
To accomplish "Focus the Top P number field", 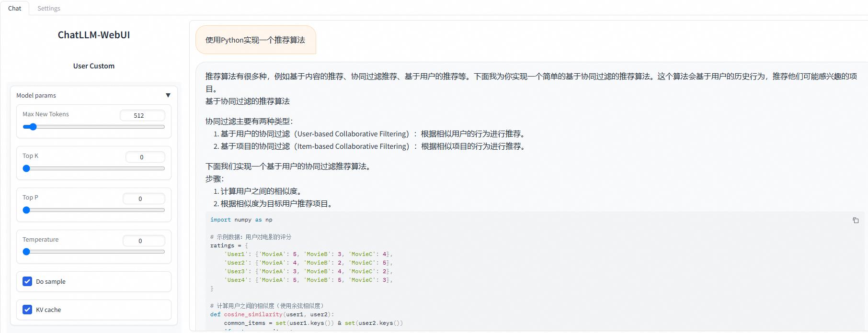I will pos(144,199).
